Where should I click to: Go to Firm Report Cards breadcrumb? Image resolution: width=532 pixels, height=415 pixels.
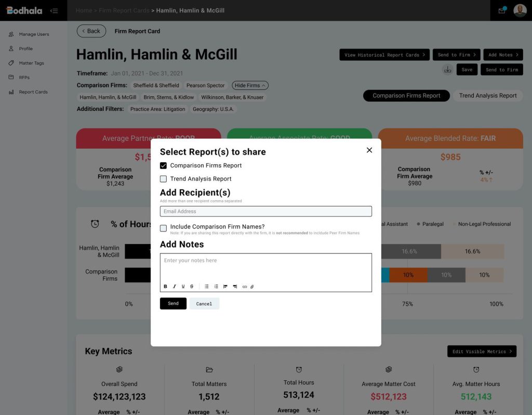124,10
